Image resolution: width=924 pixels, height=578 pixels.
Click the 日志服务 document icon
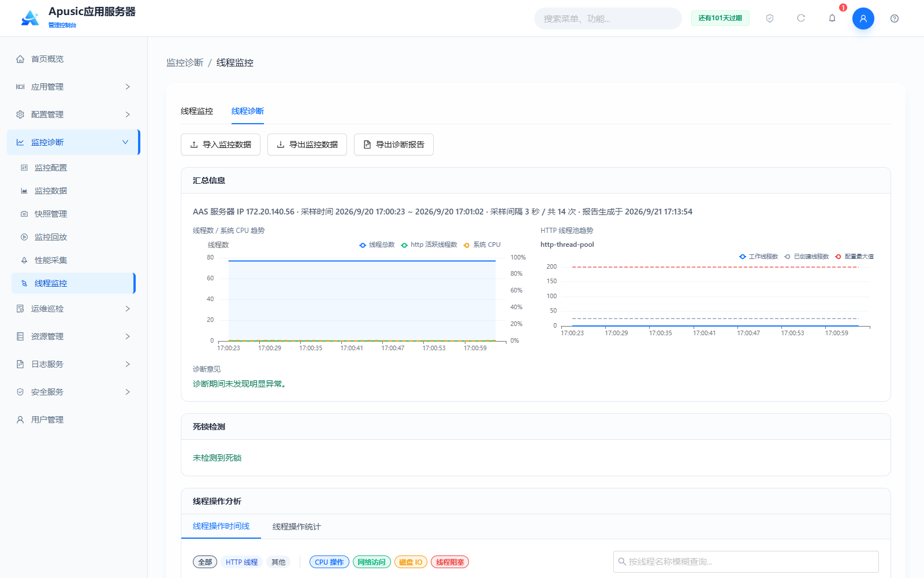point(20,364)
